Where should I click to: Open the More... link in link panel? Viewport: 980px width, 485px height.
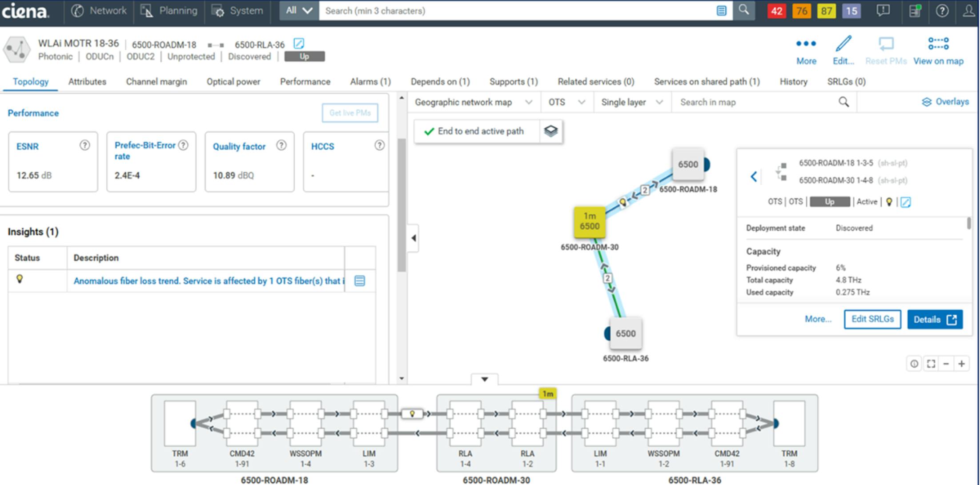point(818,319)
